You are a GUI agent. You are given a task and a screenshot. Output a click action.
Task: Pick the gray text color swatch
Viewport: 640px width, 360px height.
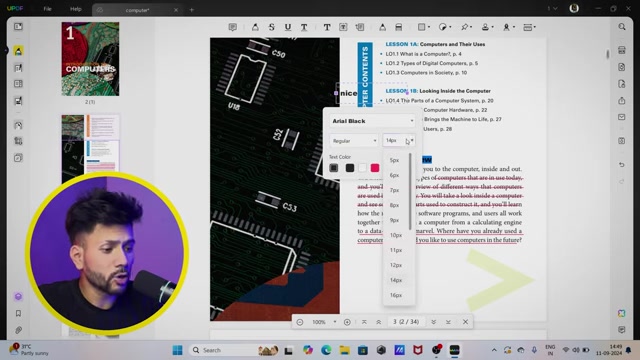[x=334, y=168]
